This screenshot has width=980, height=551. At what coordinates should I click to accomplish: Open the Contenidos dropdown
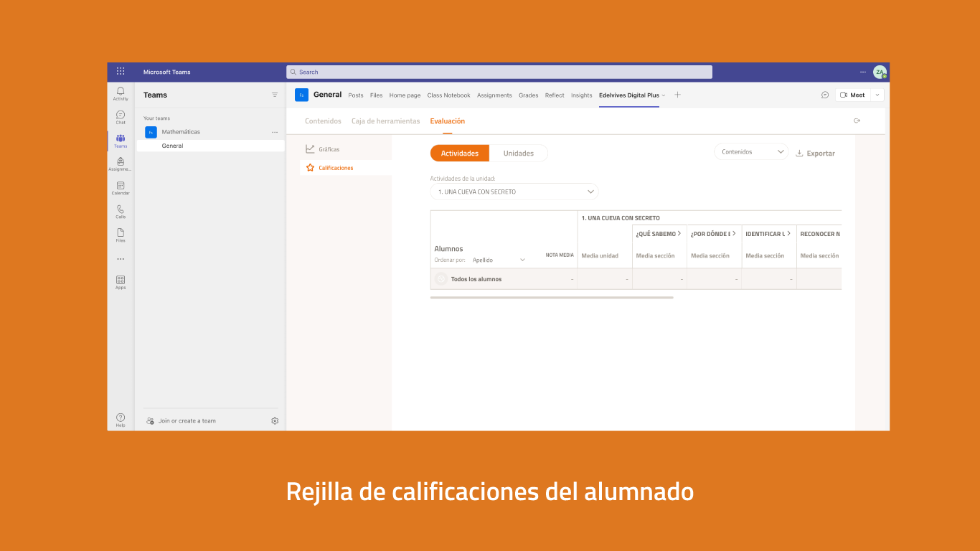pos(751,151)
